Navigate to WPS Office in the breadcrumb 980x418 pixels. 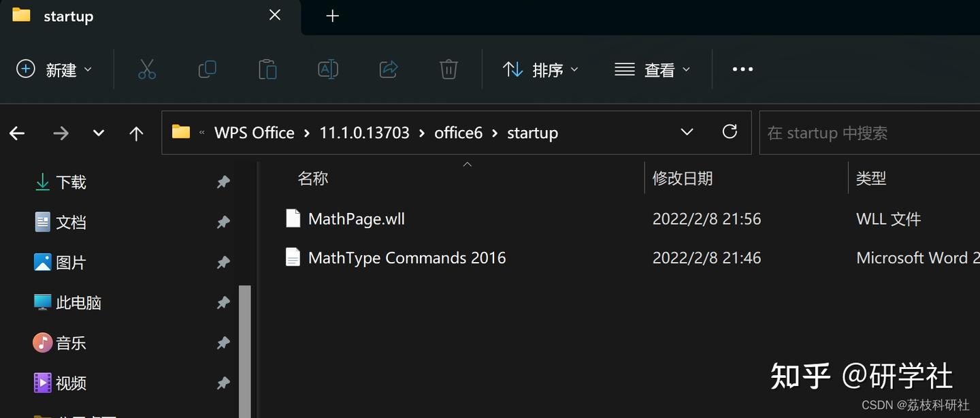click(255, 132)
